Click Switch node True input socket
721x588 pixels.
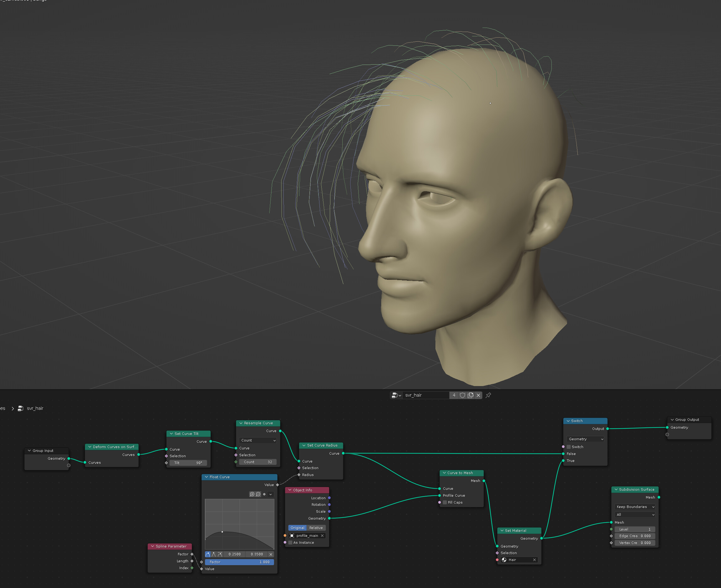(563, 461)
